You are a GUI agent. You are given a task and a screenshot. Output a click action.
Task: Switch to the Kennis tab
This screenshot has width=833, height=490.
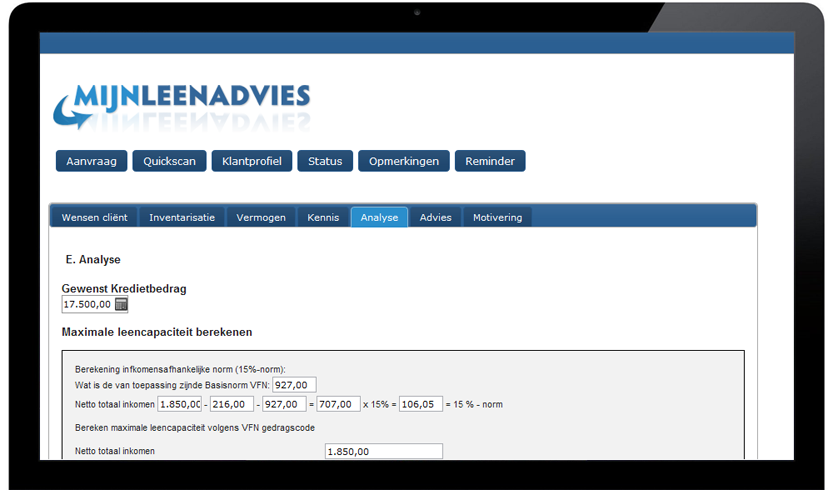pos(323,217)
